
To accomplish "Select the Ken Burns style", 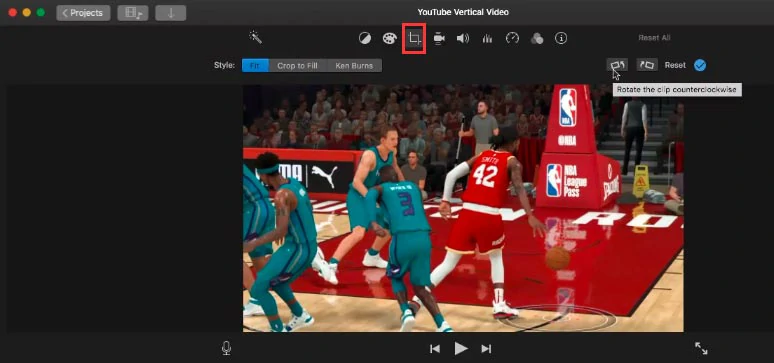I will pos(354,65).
